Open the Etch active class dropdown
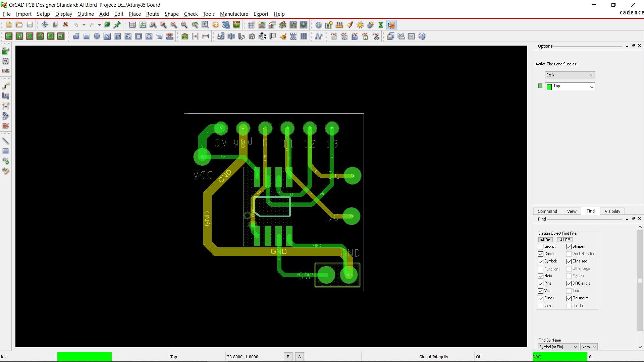 [570, 75]
